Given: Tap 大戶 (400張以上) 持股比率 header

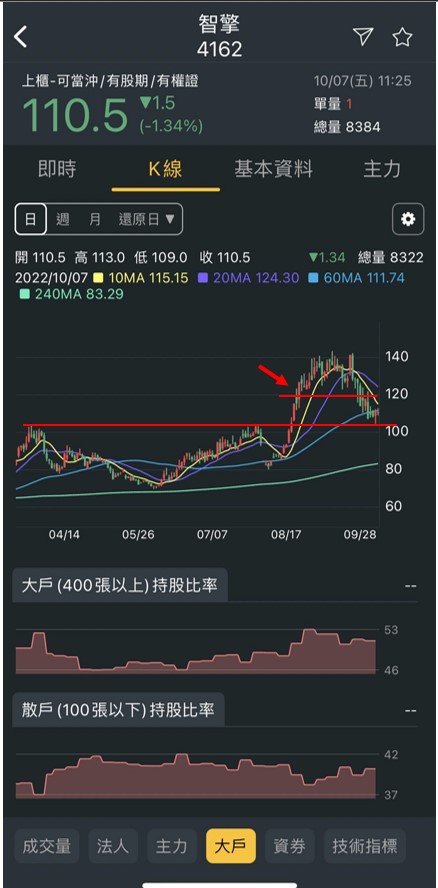Looking at the screenshot, I should click(120, 585).
